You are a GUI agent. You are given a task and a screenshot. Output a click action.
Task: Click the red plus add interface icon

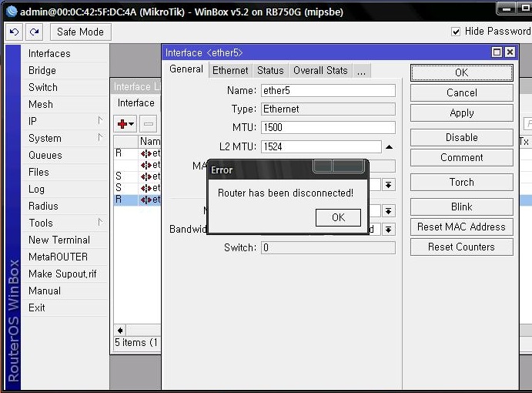[125, 124]
